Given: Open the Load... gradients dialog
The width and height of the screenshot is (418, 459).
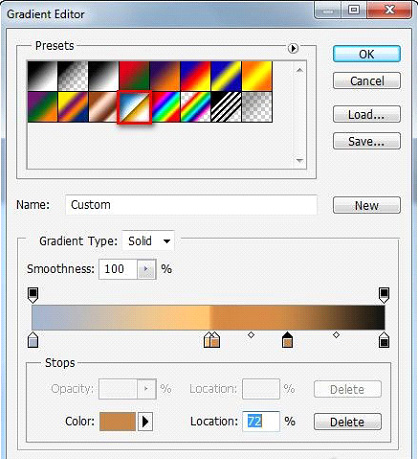Looking at the screenshot, I should (367, 114).
